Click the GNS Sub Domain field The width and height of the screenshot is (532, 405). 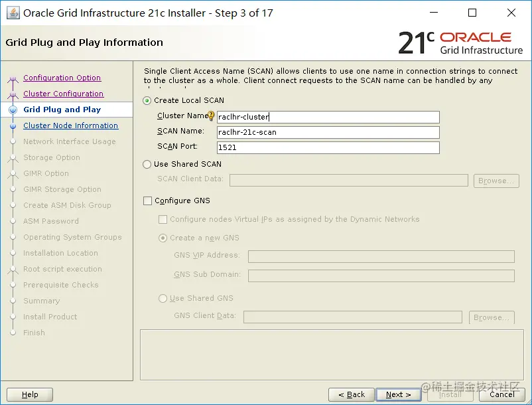tap(381, 276)
